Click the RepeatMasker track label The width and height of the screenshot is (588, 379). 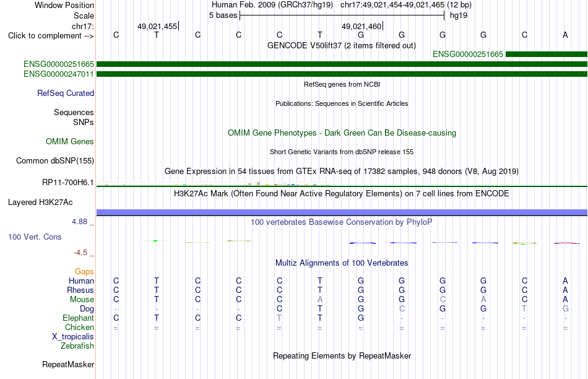tap(68, 364)
